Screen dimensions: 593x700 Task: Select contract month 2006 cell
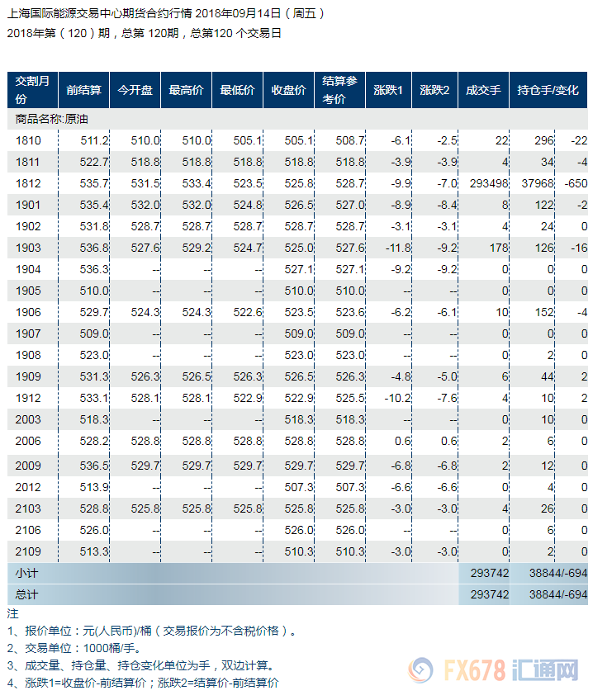(29, 441)
